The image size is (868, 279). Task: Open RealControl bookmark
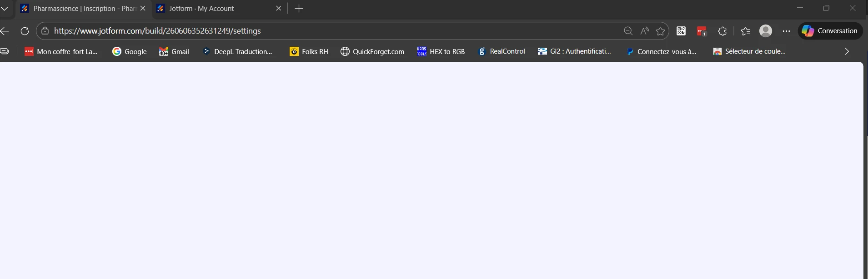point(502,51)
